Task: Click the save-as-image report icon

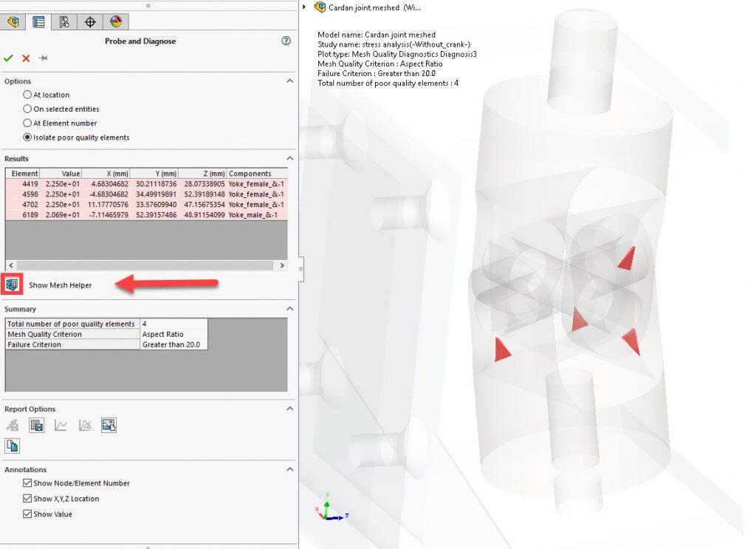Action: click(x=109, y=425)
